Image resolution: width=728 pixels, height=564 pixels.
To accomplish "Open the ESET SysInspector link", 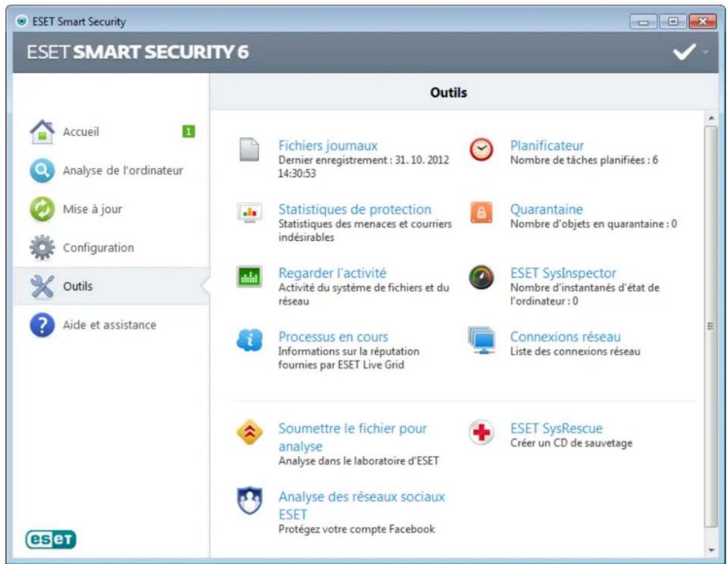I will click(x=563, y=273).
